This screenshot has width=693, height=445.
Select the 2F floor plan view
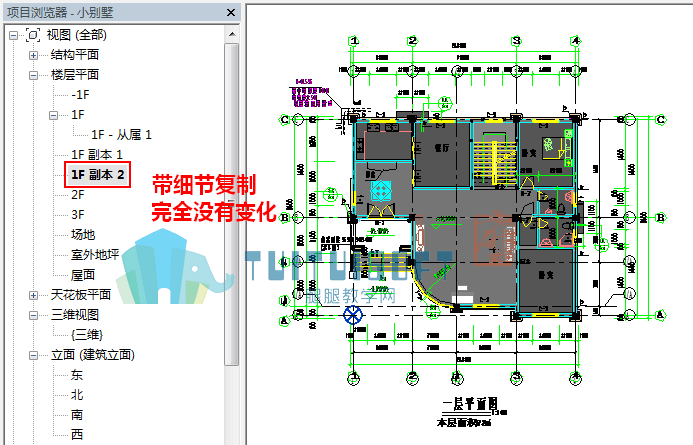(78, 194)
